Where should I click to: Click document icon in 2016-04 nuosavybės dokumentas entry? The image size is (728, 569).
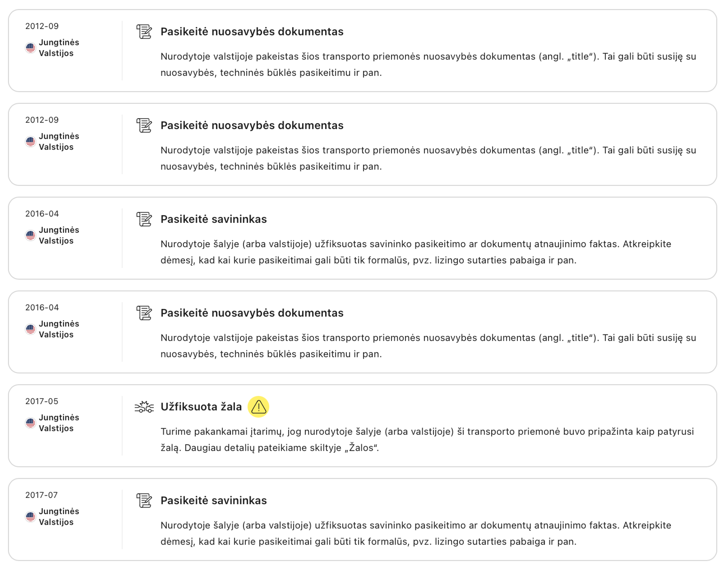point(144,313)
